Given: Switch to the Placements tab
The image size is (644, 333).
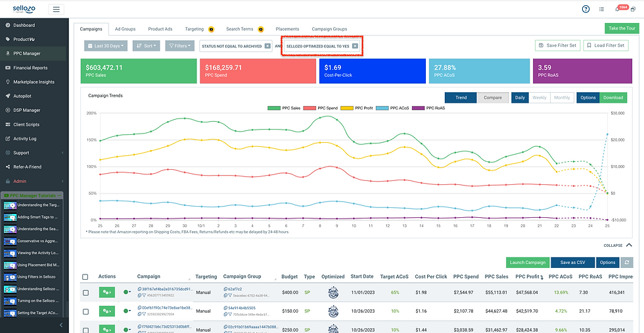Looking at the screenshot, I should pyautogui.click(x=287, y=29).
